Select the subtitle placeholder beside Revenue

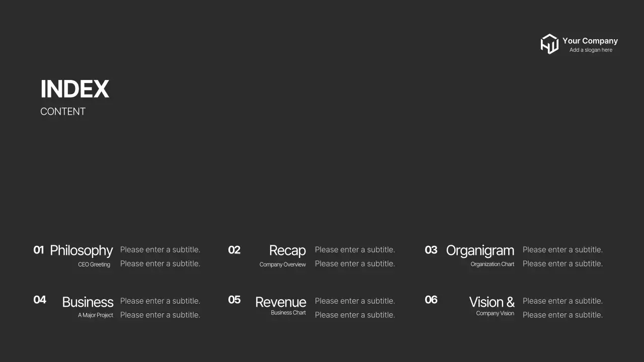pos(355,301)
